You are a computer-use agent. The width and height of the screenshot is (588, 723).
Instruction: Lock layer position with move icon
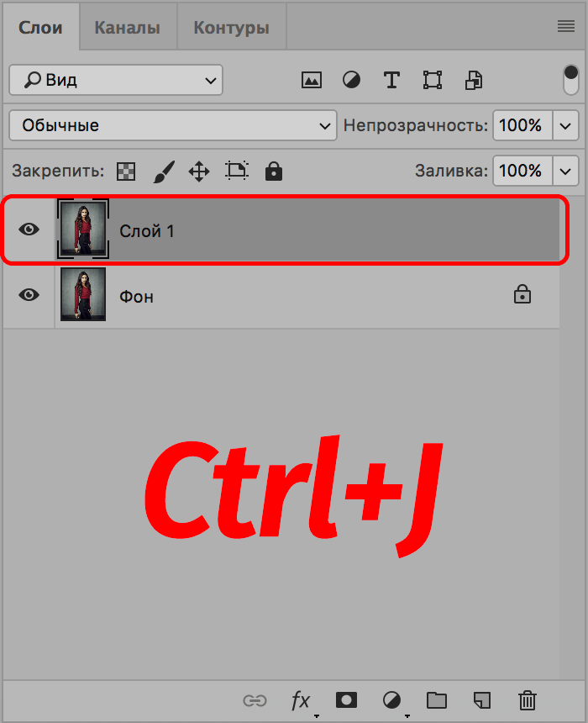199,172
